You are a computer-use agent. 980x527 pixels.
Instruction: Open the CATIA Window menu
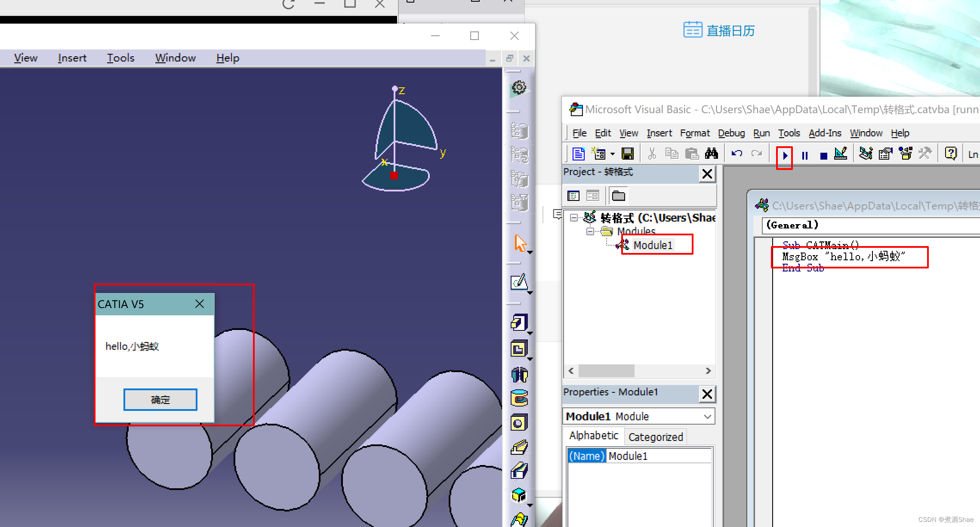point(175,58)
